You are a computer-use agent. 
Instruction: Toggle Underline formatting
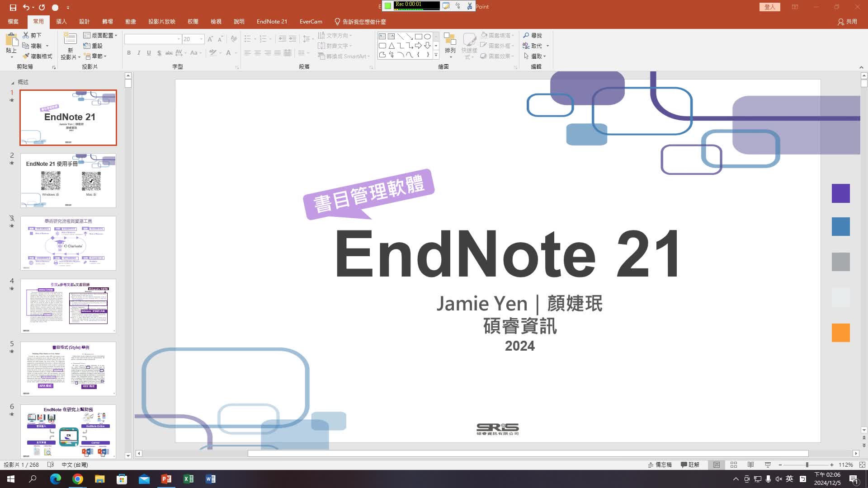click(x=149, y=53)
